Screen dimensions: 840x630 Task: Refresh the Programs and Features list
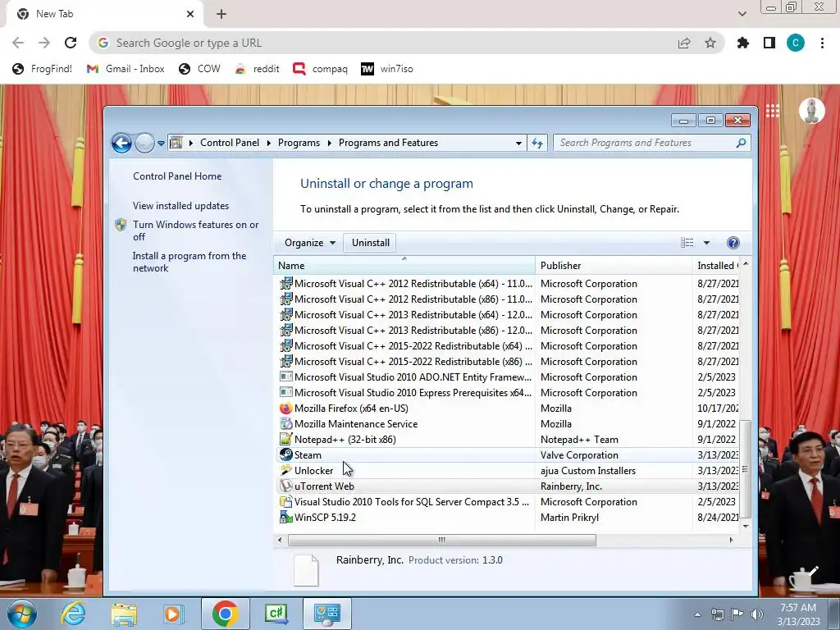[x=537, y=143]
